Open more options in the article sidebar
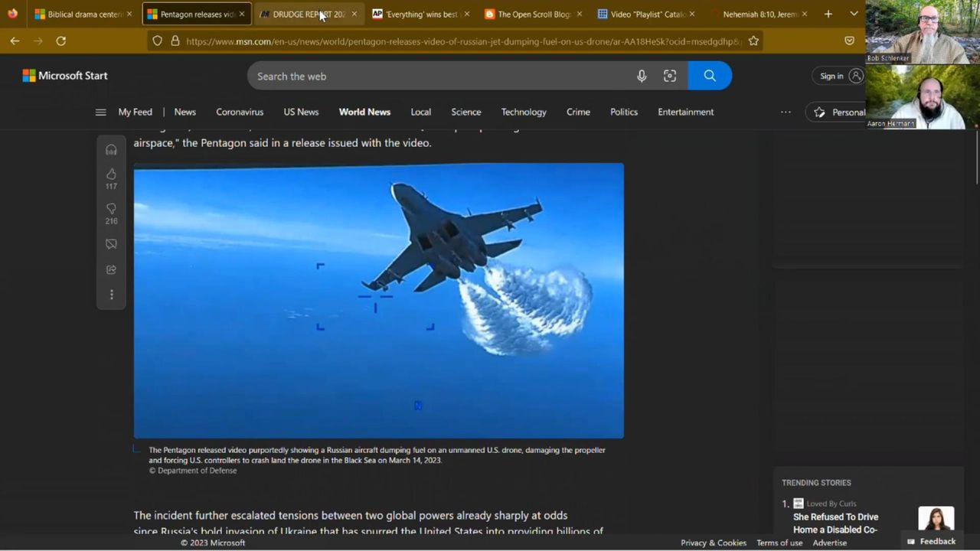The width and height of the screenshot is (980, 551). tap(111, 295)
